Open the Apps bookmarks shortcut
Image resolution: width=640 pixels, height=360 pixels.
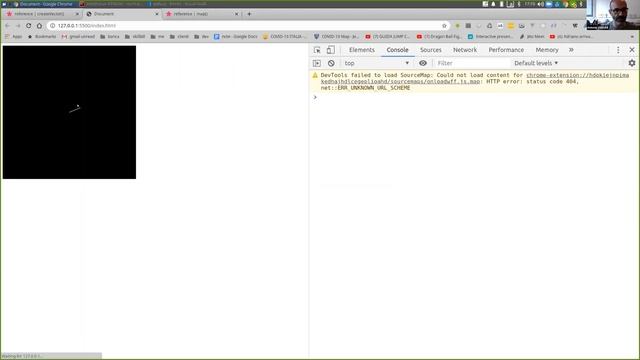tap(13, 37)
